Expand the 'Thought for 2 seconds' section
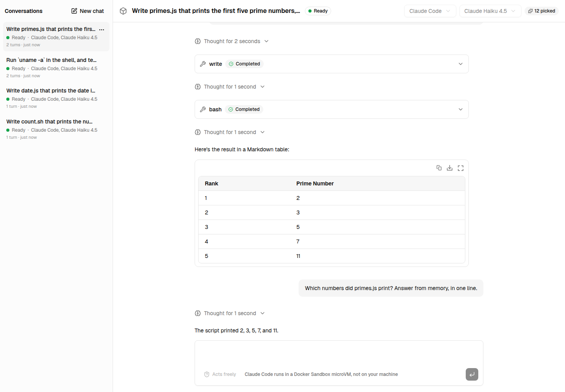 click(232, 41)
